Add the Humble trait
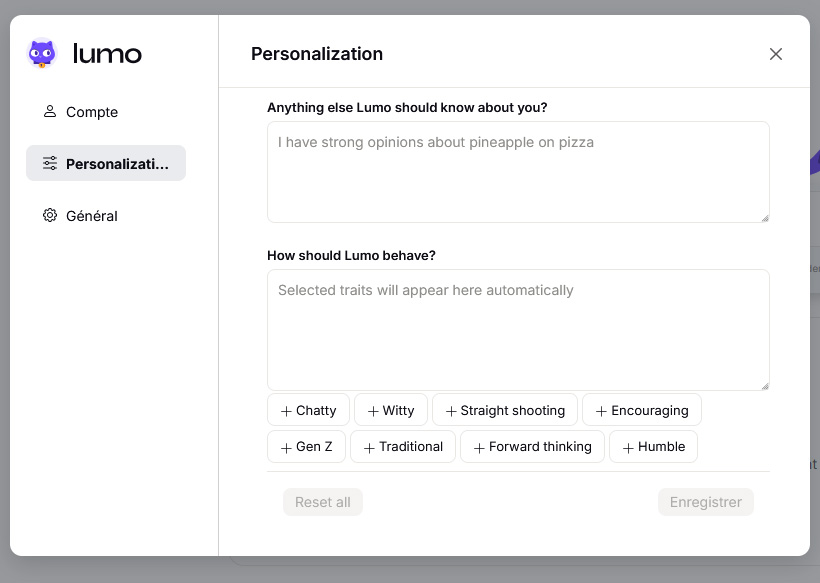This screenshot has width=820, height=583. pos(653,447)
